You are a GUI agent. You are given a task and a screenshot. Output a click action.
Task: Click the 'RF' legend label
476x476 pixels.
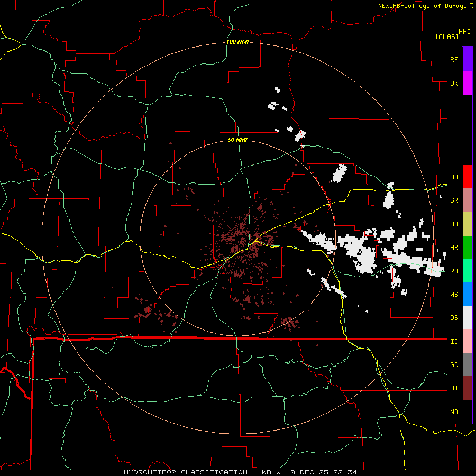tap(454, 59)
